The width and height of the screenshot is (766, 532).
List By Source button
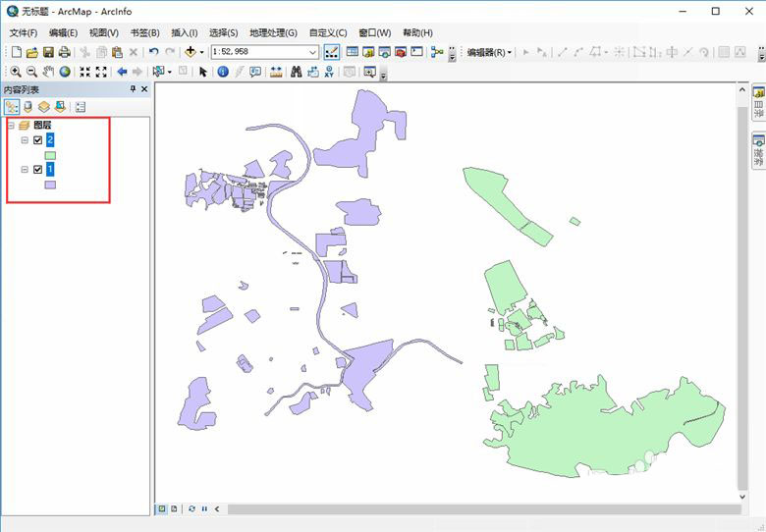pos(27,106)
